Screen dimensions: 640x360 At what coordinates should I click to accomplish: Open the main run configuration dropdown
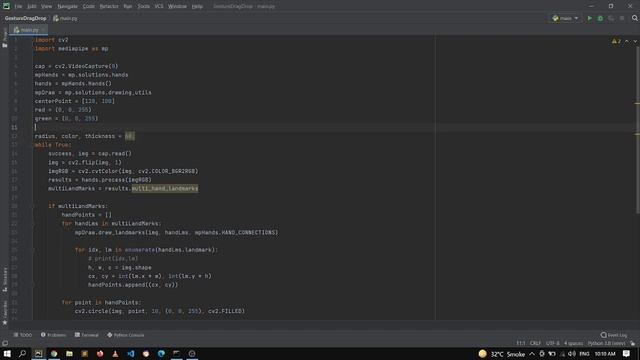pyautogui.click(x=565, y=18)
